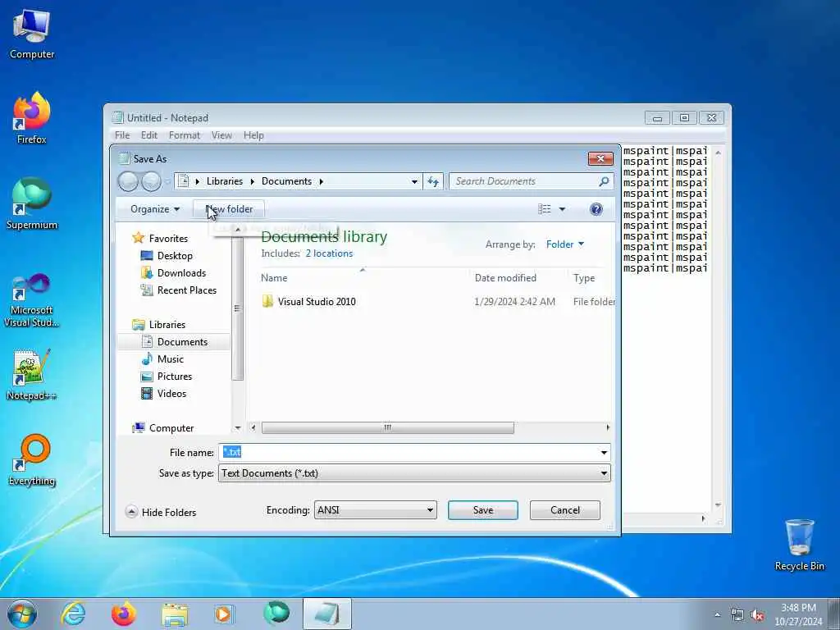Viewport: 840px width, 630px height.
Task: Open the Organize dropdown menu
Action: (155, 209)
